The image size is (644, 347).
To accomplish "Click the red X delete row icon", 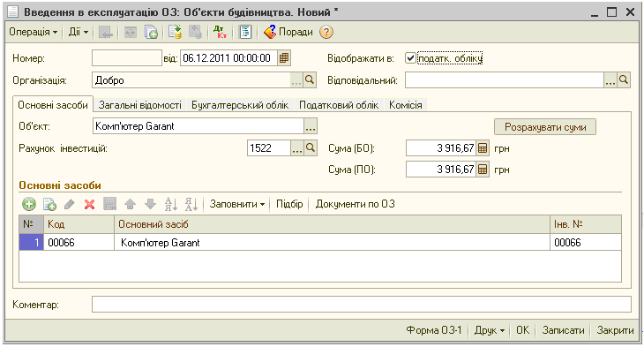I will coord(89,204).
